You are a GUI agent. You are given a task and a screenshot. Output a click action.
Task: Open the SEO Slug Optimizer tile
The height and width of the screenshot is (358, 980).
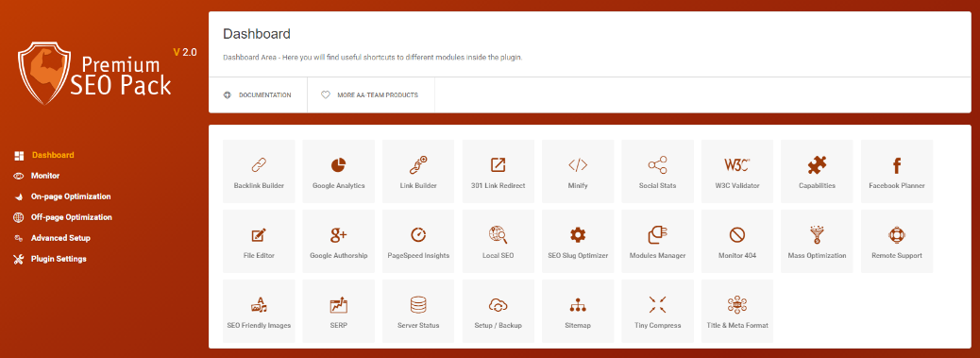(578, 241)
